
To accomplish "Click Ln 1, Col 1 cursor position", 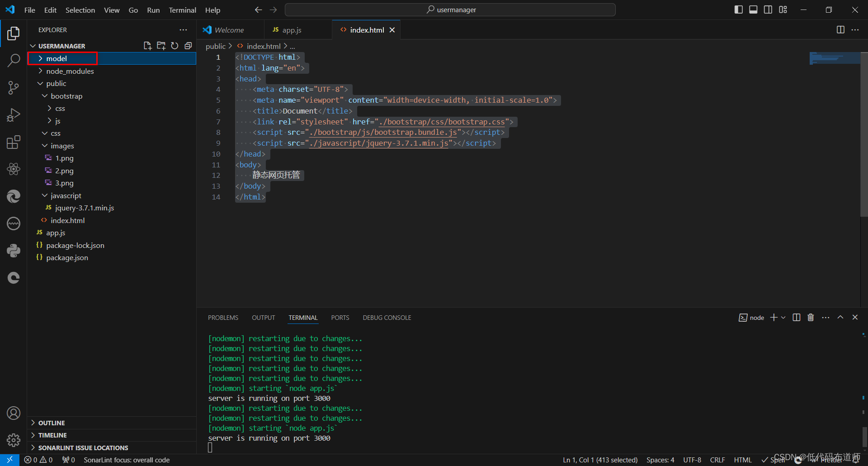I will 600,460.
